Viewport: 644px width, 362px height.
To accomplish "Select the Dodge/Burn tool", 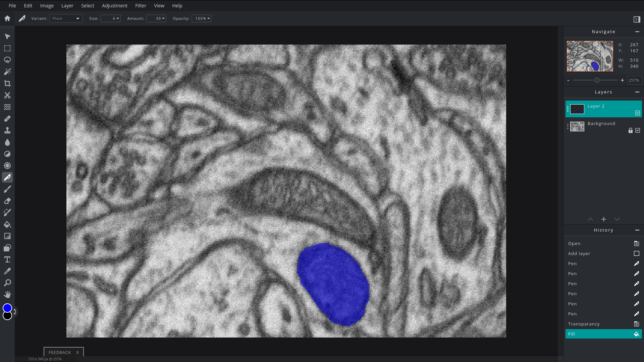I will coord(7,154).
